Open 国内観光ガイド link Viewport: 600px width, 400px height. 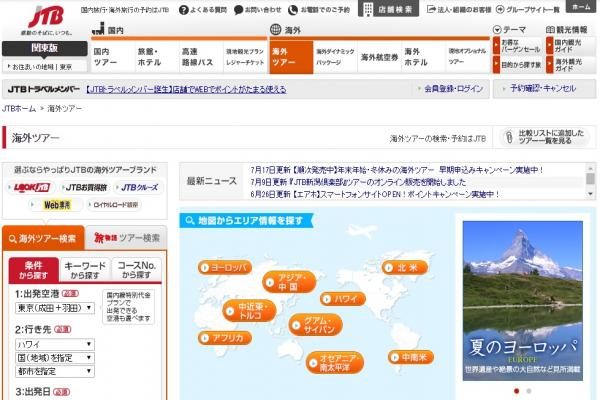click(570, 46)
